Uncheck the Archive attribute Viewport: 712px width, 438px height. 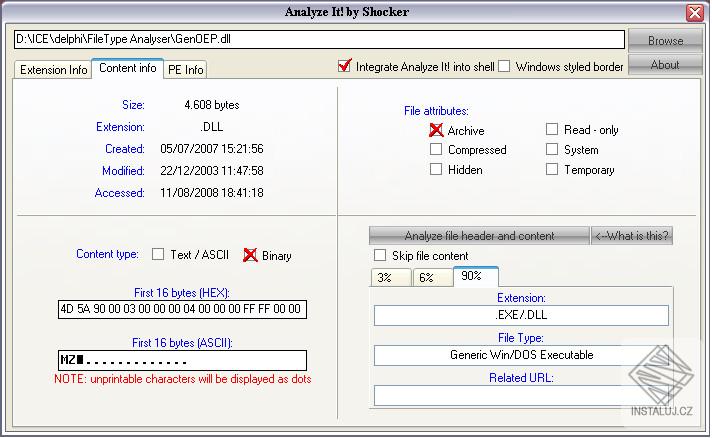click(436, 130)
